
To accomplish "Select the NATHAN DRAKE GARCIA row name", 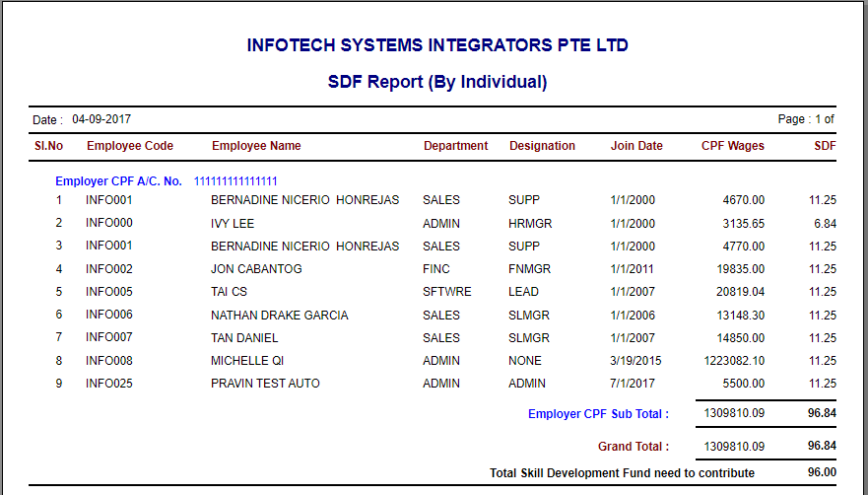I will click(279, 316).
